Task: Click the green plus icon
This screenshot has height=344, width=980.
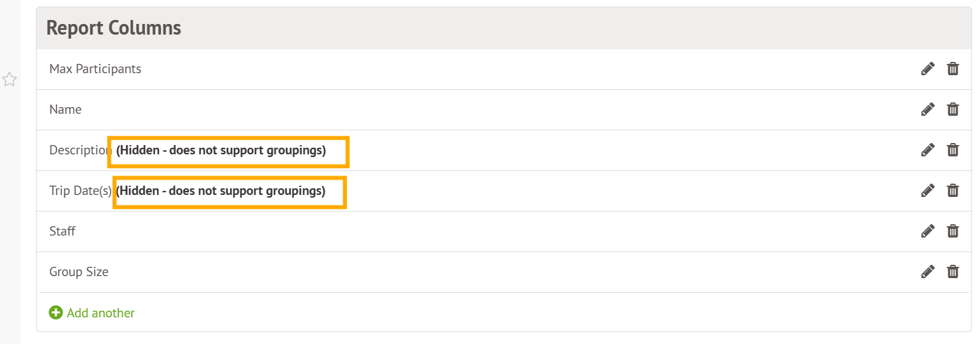Action: 56,313
